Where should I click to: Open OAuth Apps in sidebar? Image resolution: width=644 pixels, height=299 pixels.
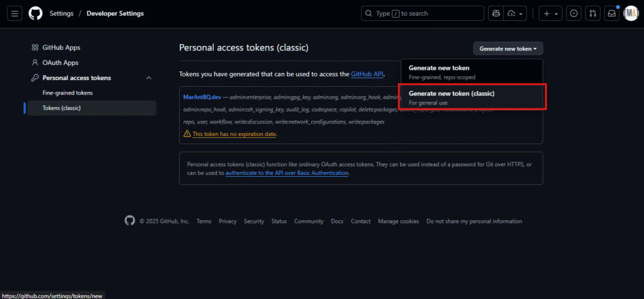click(x=60, y=63)
